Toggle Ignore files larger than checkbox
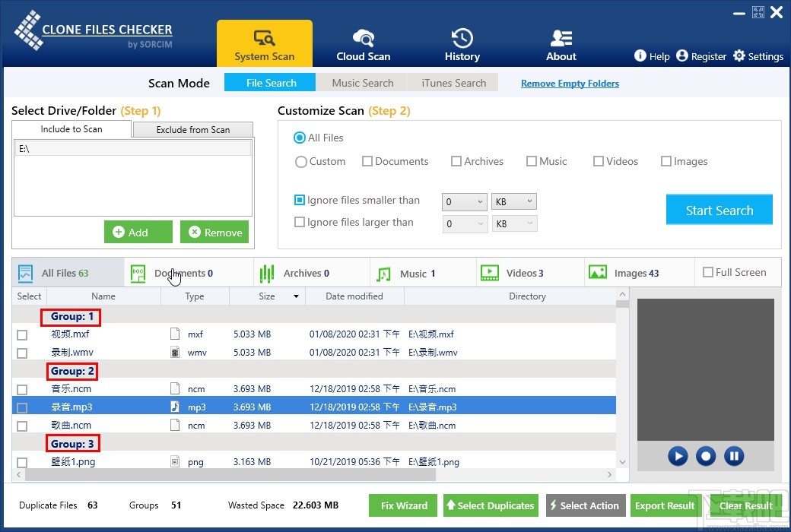 (300, 223)
